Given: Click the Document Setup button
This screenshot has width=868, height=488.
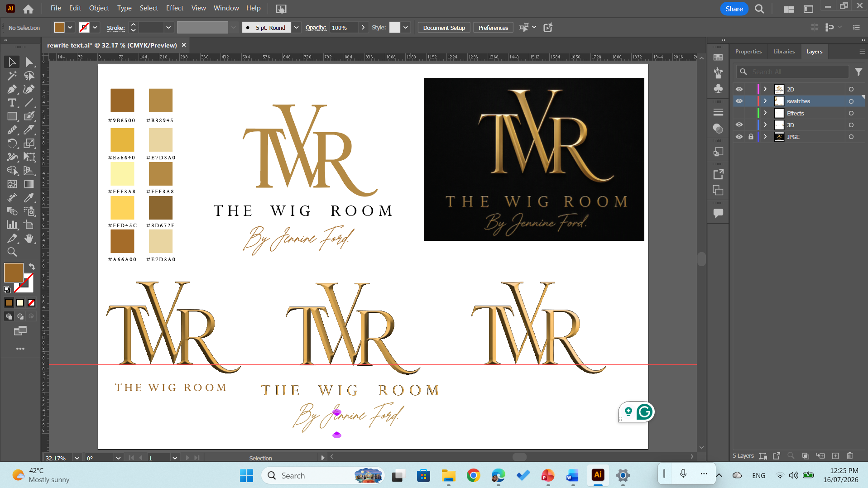Looking at the screenshot, I should click(x=444, y=28).
